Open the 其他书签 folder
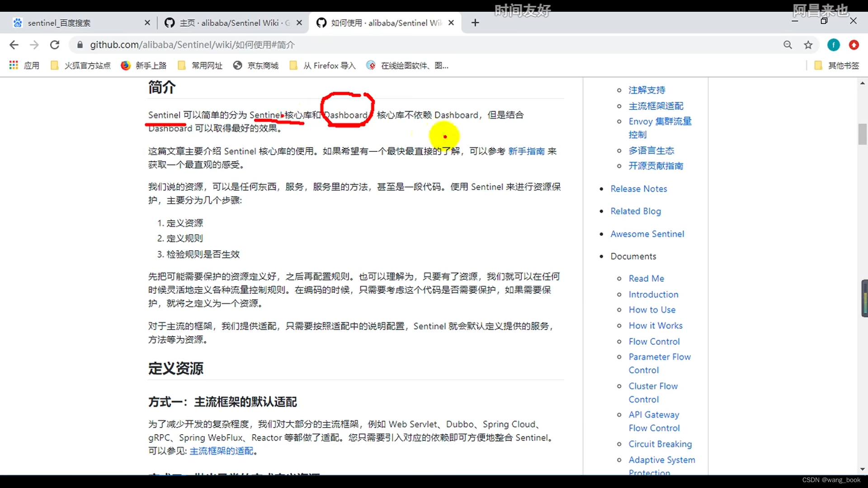This screenshot has width=868, height=488. (x=837, y=66)
